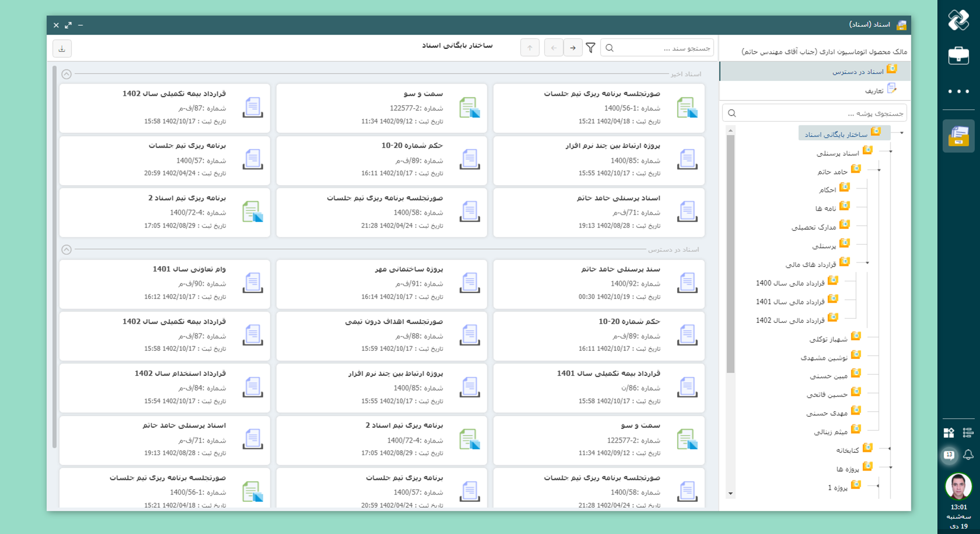Click the three dots more icon in sidebar
The image size is (980, 534).
coord(958,91)
